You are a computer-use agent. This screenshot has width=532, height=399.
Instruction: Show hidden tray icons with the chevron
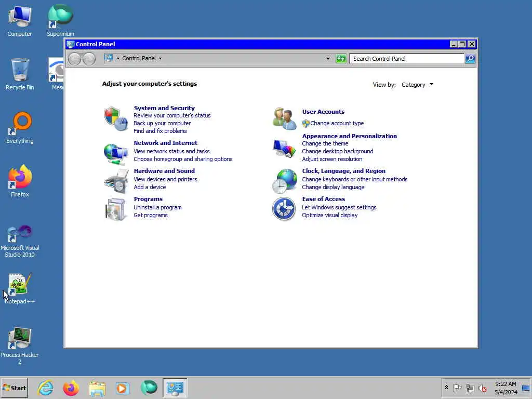446,388
